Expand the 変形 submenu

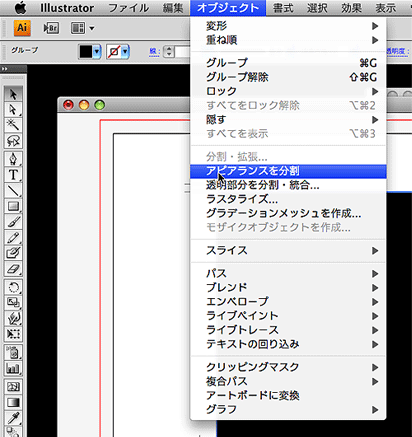288,26
